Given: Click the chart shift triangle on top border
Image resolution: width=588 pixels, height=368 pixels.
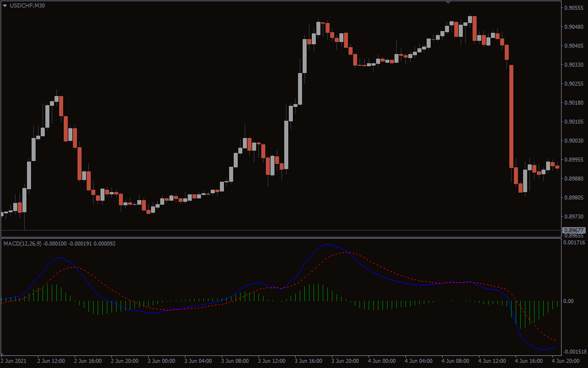Looking at the screenshot, I should 448,2.
